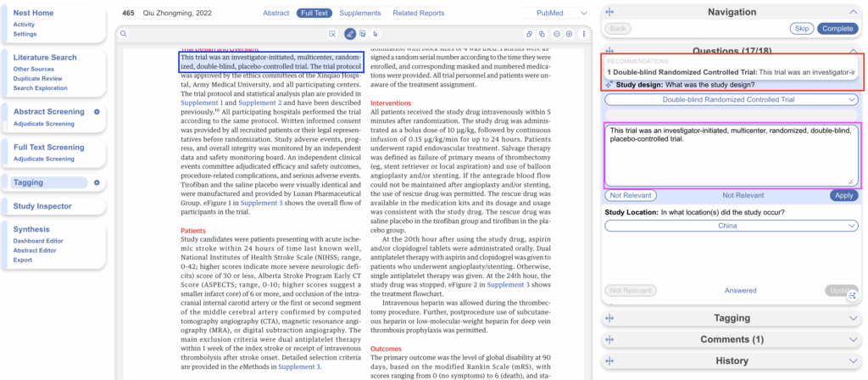
Task: Expand the History panel
Action: click(730, 360)
